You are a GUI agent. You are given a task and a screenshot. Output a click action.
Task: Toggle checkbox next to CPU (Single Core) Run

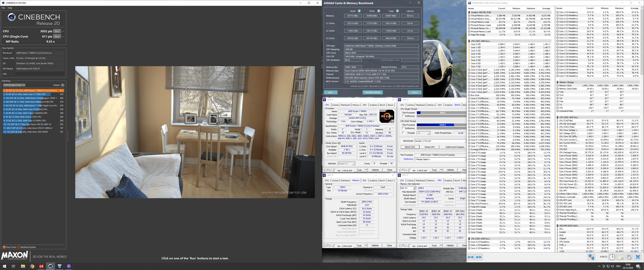coord(63,36)
